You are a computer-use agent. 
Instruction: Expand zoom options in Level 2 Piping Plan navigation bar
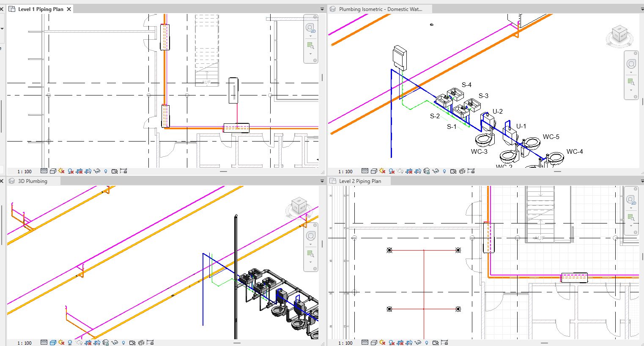tap(631, 225)
